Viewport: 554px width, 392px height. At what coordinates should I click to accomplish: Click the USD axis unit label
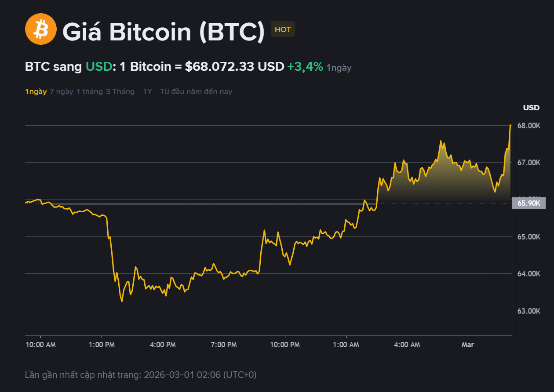coord(531,108)
